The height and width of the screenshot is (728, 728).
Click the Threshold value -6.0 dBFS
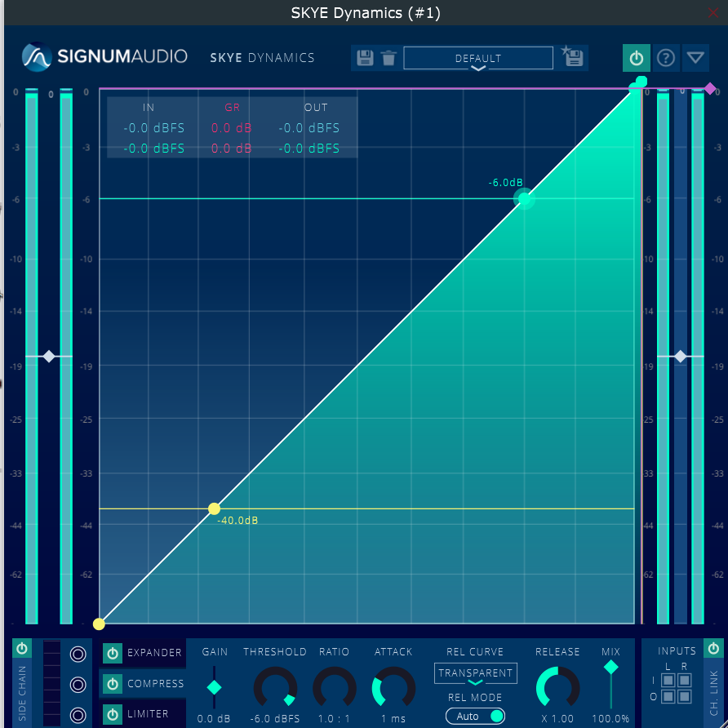pos(275,719)
